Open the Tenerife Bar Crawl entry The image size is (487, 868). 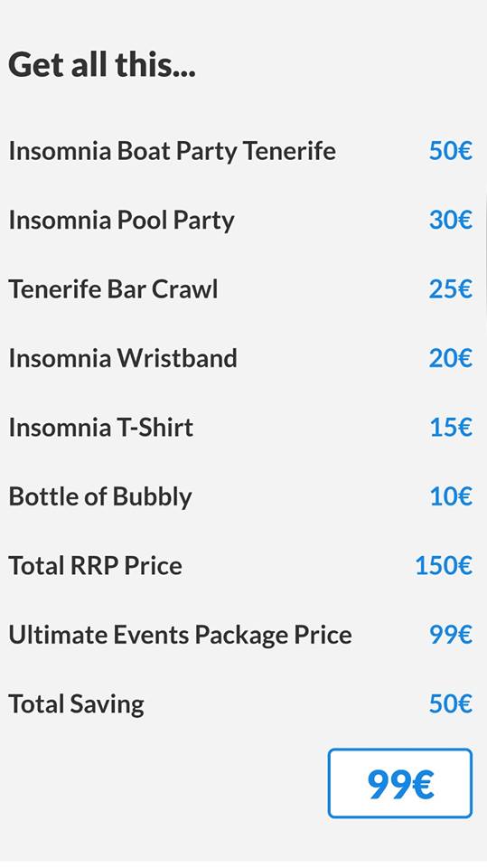tap(114, 289)
